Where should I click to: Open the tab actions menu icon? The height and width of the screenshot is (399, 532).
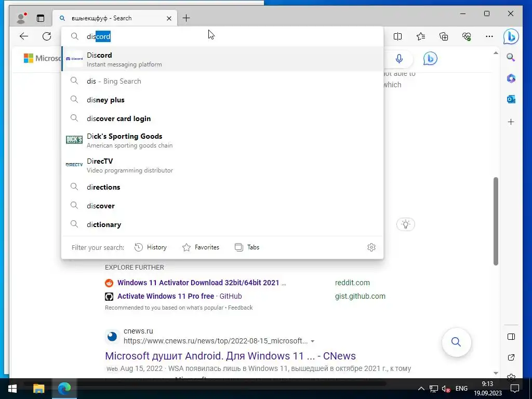click(x=41, y=18)
